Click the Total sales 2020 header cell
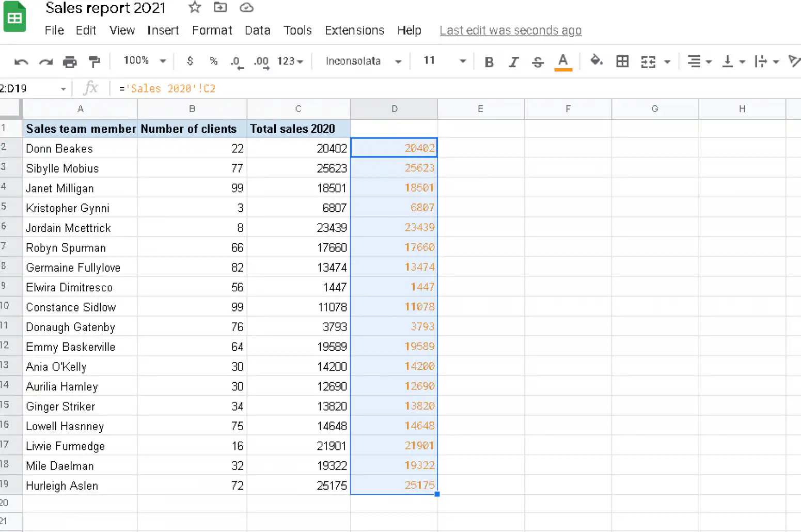The image size is (801, 532). (299, 129)
